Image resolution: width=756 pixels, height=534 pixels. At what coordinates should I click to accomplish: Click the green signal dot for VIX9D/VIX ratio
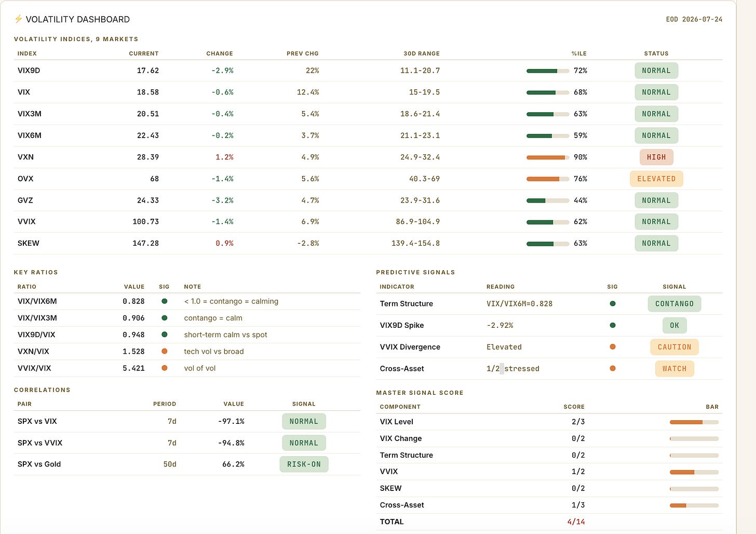pos(165,335)
